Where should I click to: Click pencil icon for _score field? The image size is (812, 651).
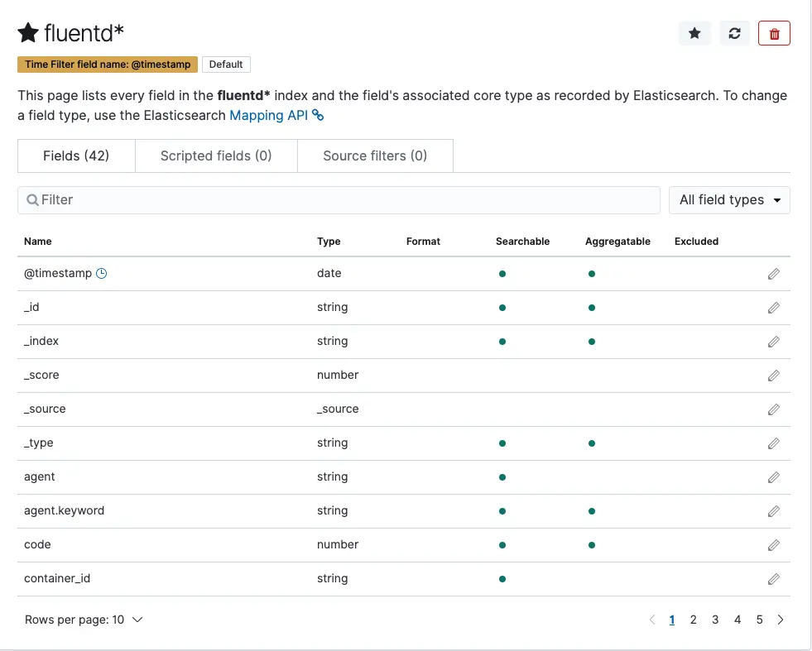click(x=774, y=376)
